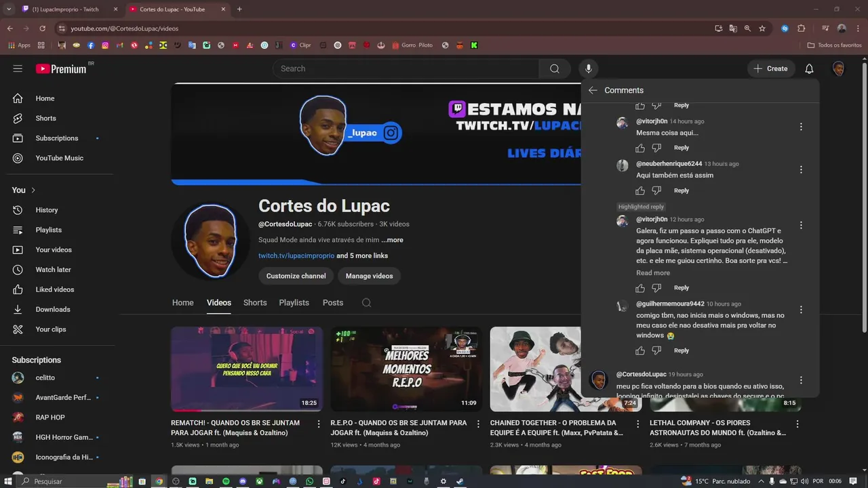This screenshot has width=868, height=488.
Task: Go back with Comments panel arrow
Action: coord(593,90)
